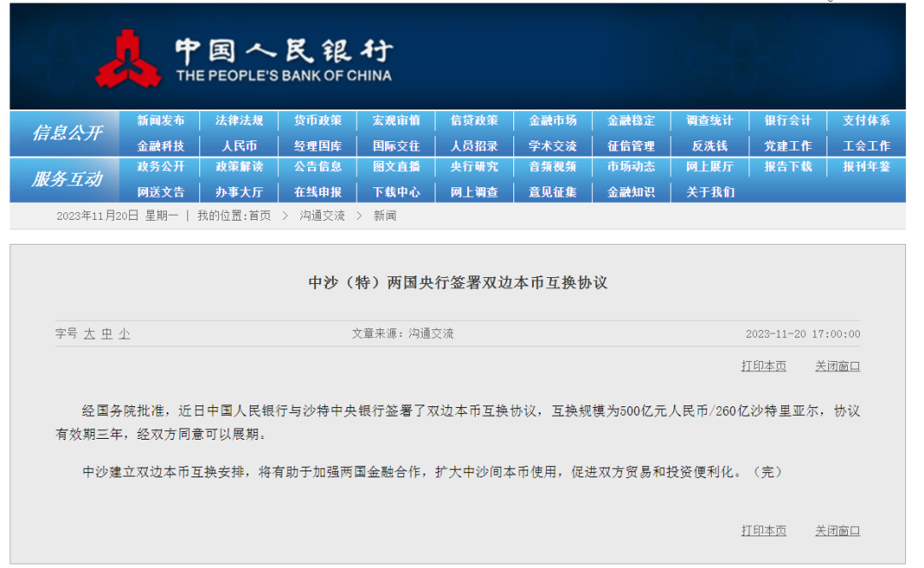Select 征信管理 menu item
The height and width of the screenshot is (568, 924).
pyautogui.click(x=631, y=145)
